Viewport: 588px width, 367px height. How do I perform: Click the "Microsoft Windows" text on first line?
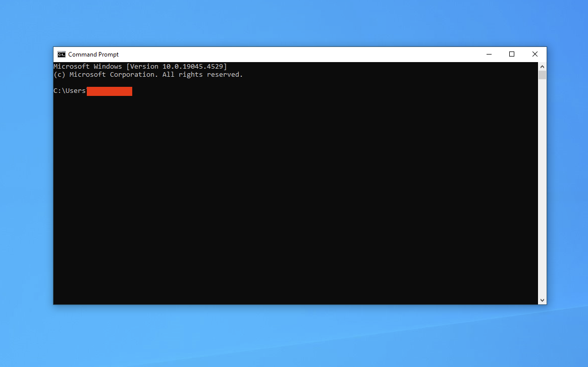coord(87,67)
